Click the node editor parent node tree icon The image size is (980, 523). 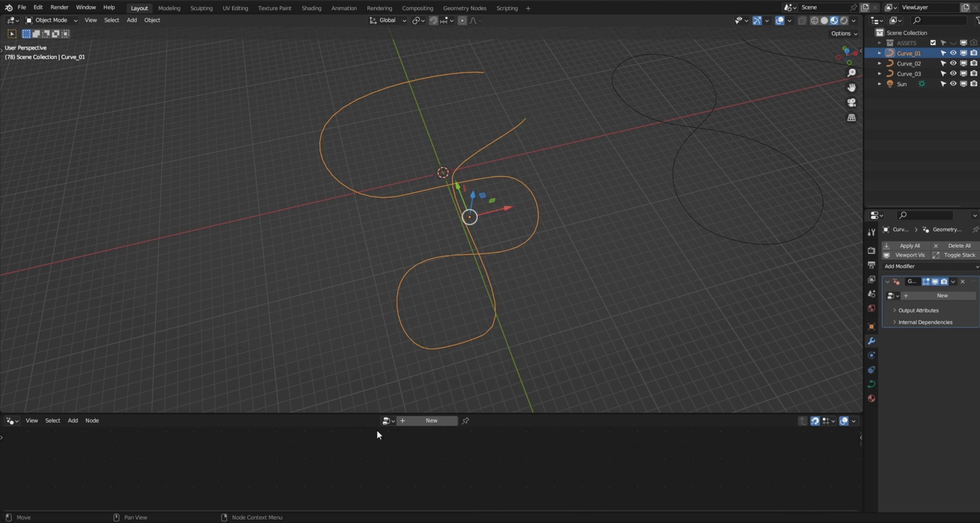pyautogui.click(x=802, y=421)
